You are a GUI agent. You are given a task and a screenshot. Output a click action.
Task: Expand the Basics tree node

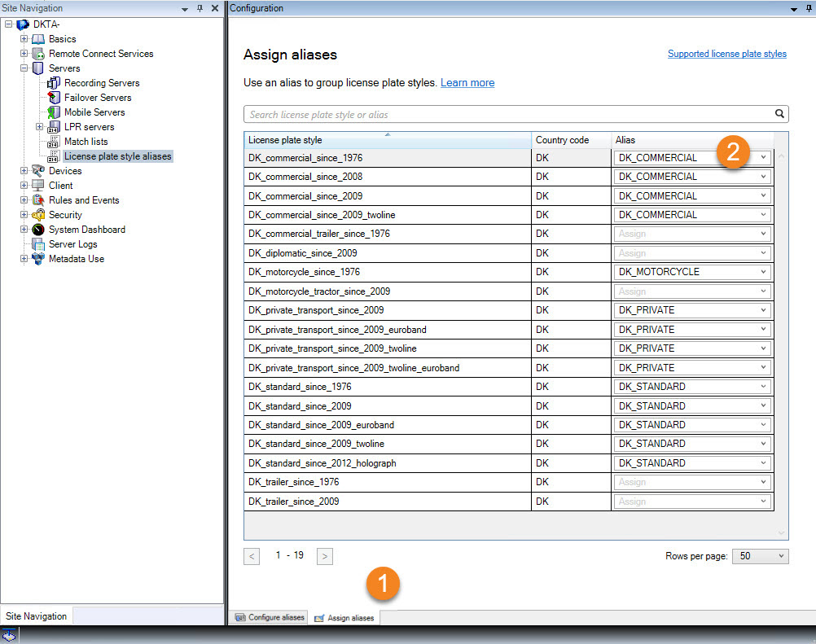tap(24, 39)
